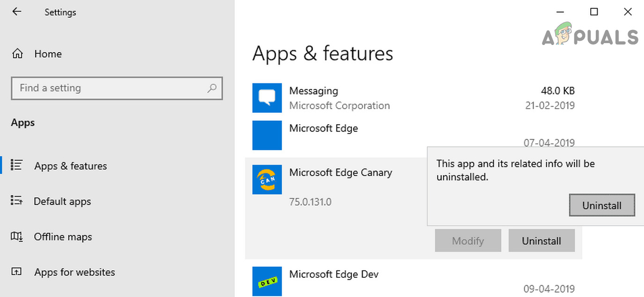The width and height of the screenshot is (644, 297).
Task: Click the Apps for websites icon
Action: point(17,272)
